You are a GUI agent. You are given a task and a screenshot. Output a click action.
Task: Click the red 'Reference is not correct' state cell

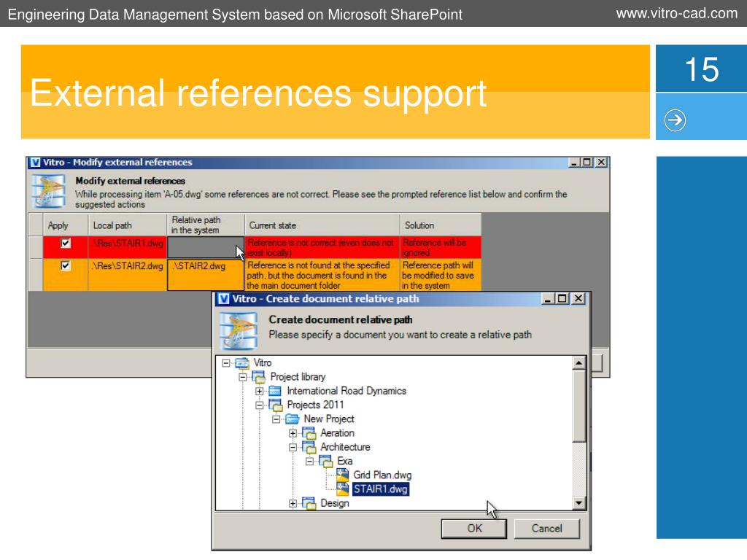[x=322, y=248]
